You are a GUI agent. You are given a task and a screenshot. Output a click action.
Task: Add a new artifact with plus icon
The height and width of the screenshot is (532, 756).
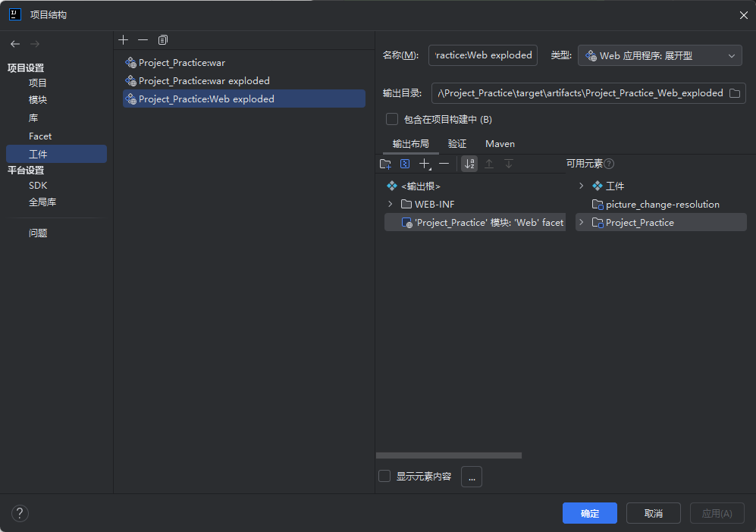pyautogui.click(x=124, y=40)
